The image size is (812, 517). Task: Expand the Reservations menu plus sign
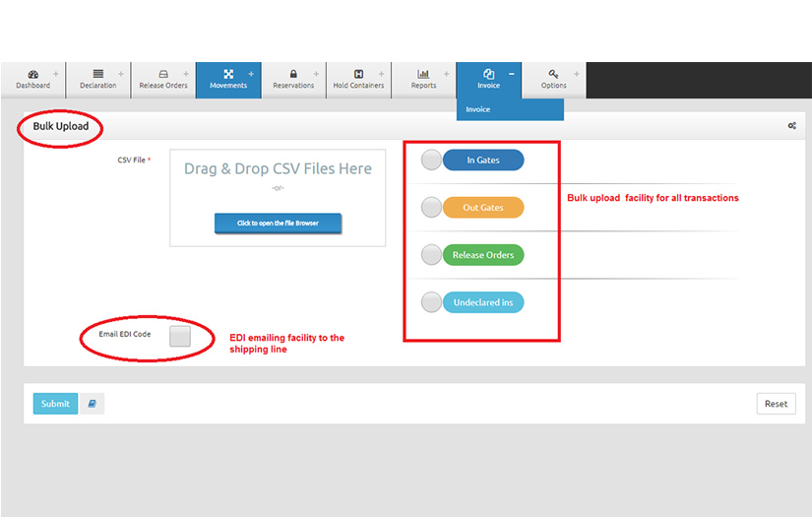[316, 74]
